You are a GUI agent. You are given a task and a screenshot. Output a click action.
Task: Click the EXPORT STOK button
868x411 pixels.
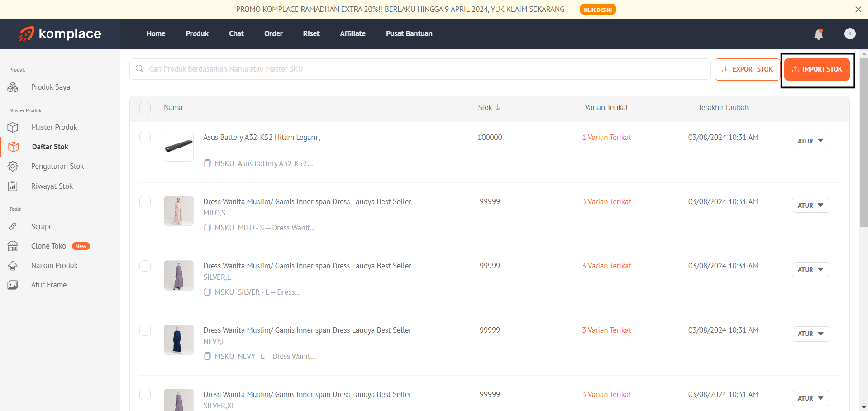pyautogui.click(x=747, y=69)
